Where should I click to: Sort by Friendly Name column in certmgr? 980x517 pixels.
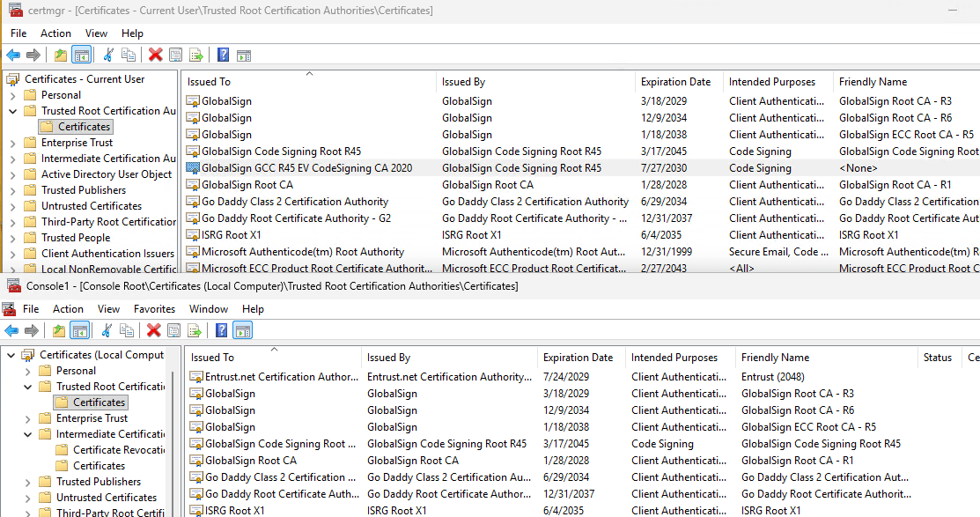[906, 82]
